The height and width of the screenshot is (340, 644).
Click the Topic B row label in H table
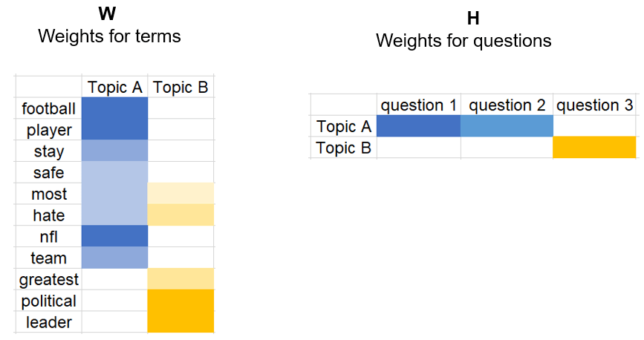coord(343,148)
